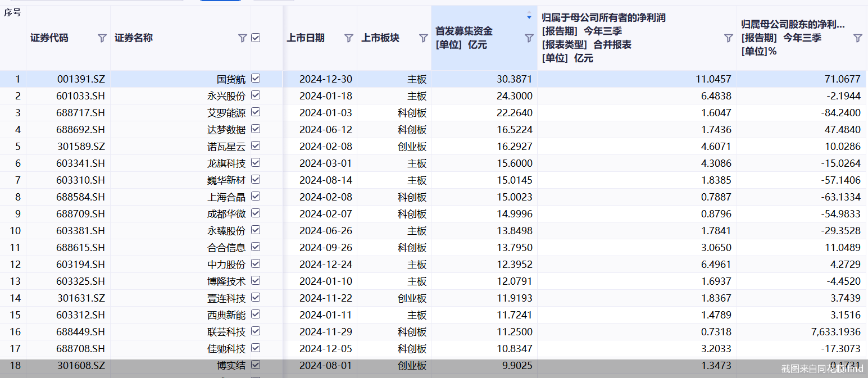868x378 pixels.
Task: Uncheck the checkbox for 达梦数据
Action: click(256, 129)
